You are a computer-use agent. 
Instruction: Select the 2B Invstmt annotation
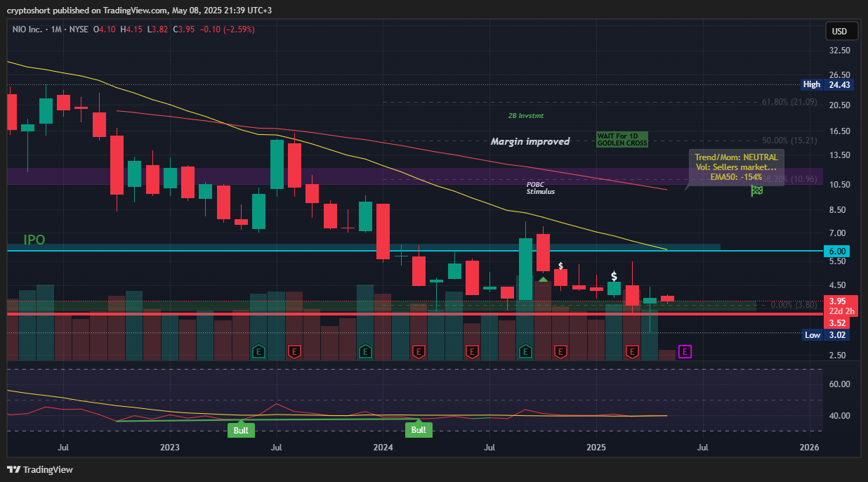pos(526,116)
